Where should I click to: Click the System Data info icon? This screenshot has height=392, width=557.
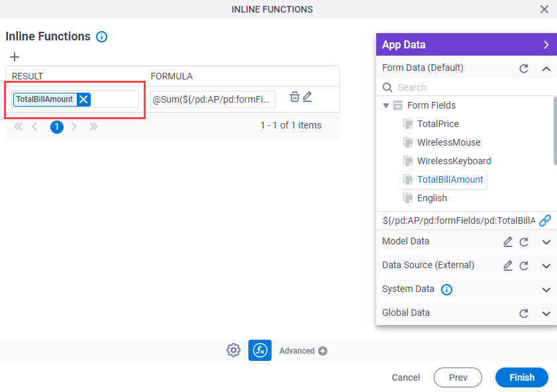tap(446, 290)
